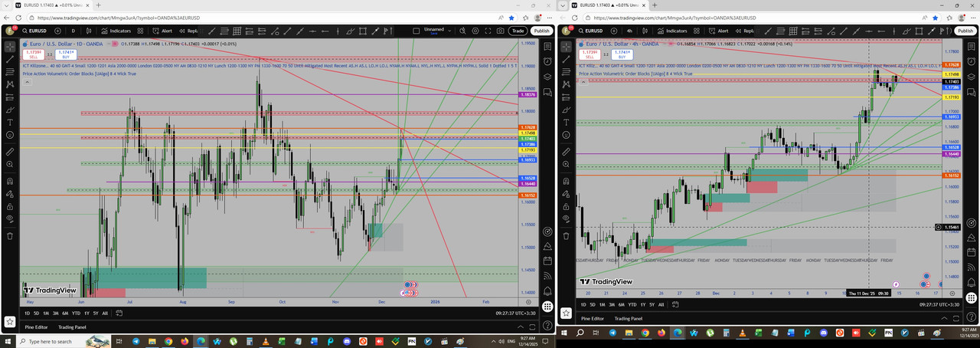Open object tree layers icon, left window sidebar
This screenshot has height=348, width=980.
coord(547,75)
